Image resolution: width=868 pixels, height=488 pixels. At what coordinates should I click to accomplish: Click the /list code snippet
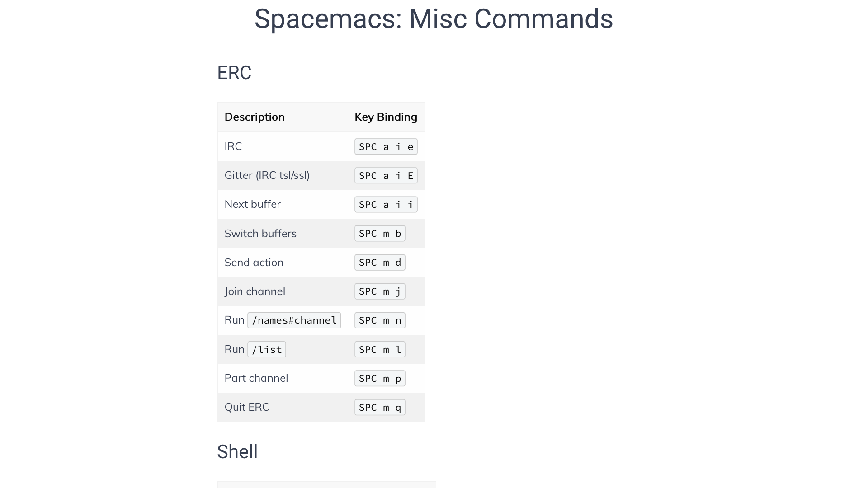coord(267,350)
